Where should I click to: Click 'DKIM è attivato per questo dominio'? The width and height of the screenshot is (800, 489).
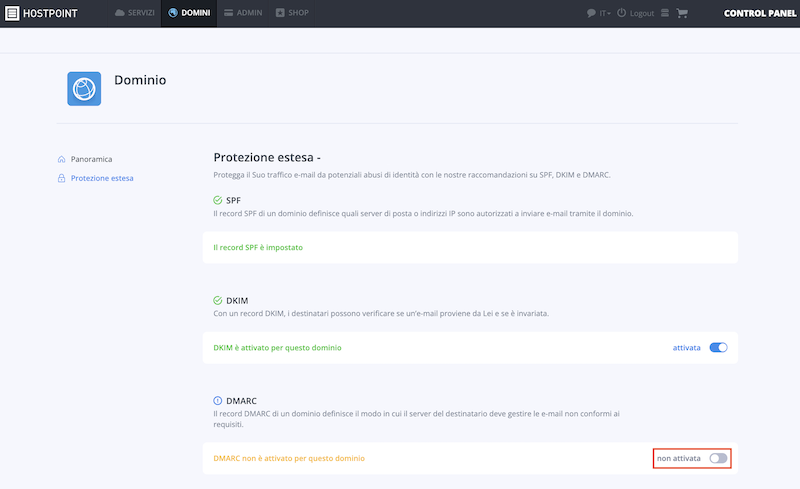(278, 348)
